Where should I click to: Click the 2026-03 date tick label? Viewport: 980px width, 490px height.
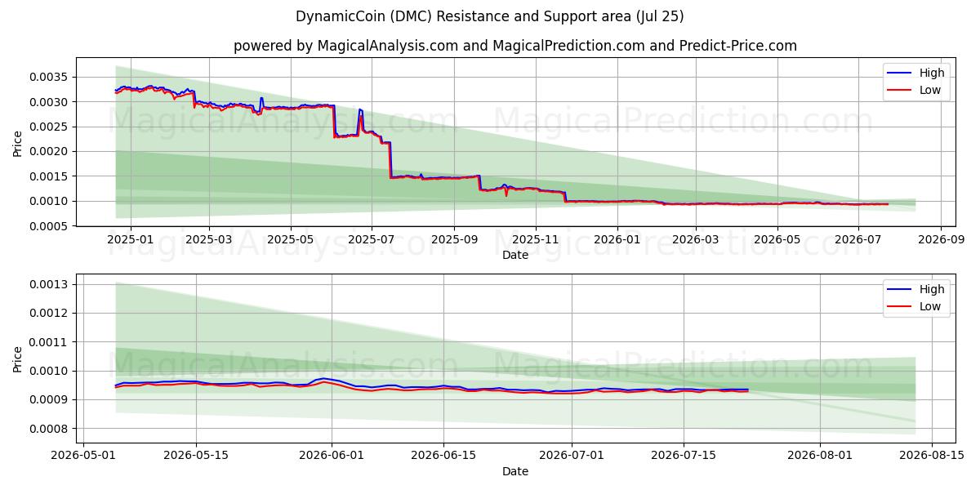(x=696, y=239)
